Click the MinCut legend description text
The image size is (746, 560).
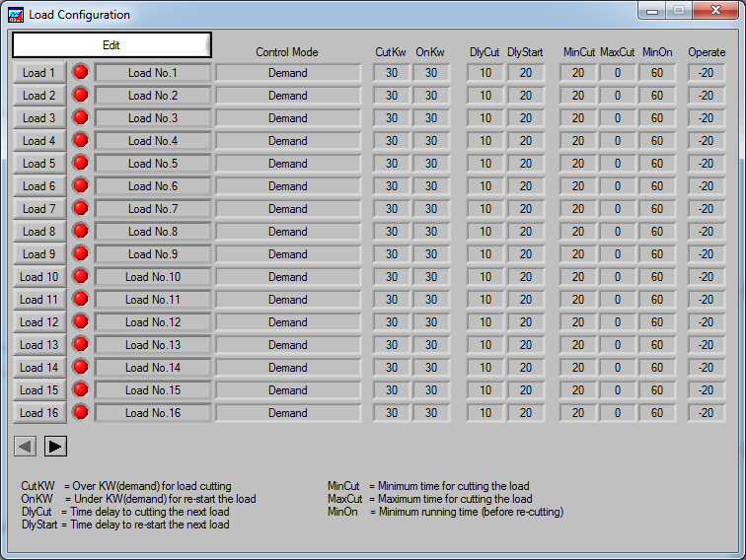point(453,486)
